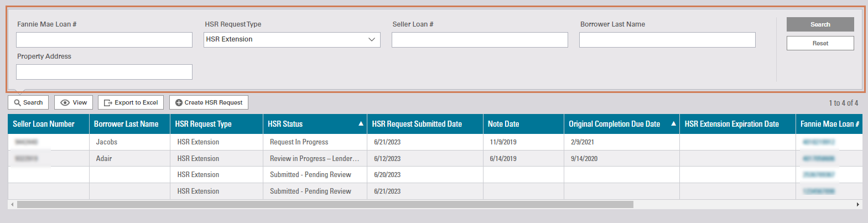Sort by HSR Request Type column header
The height and width of the screenshot is (223, 868).
tap(217, 124)
